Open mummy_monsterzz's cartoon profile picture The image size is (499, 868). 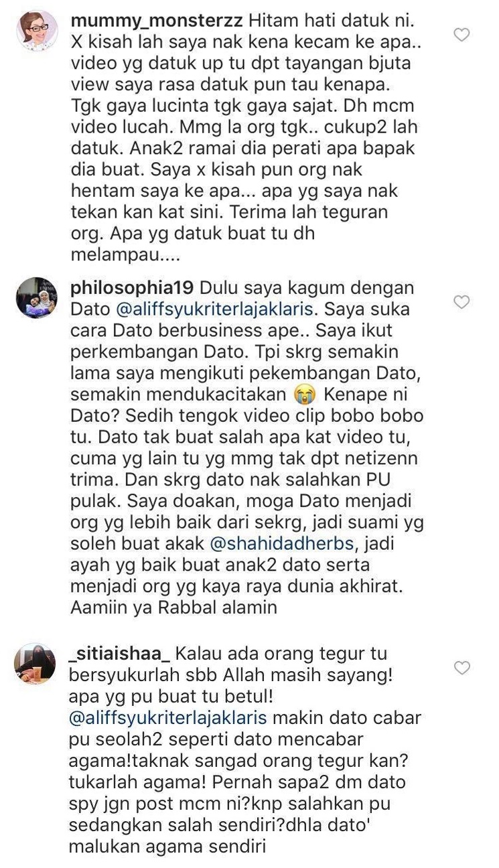tap(36, 31)
